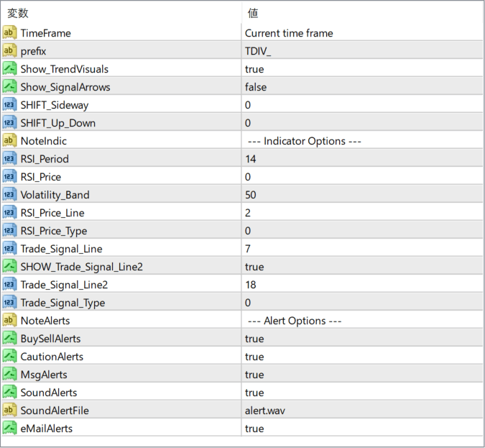
Task: Select the RSI_Period value 14
Action: click(251, 159)
